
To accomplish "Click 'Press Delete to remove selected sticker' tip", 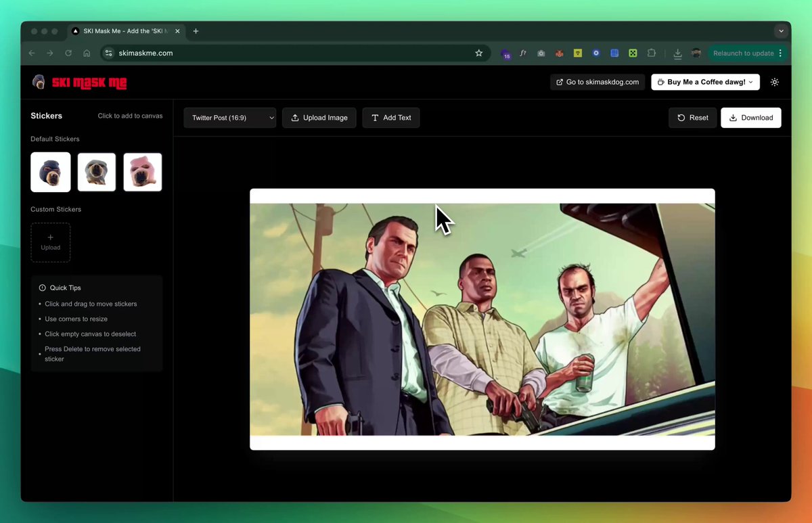I will click(x=93, y=354).
